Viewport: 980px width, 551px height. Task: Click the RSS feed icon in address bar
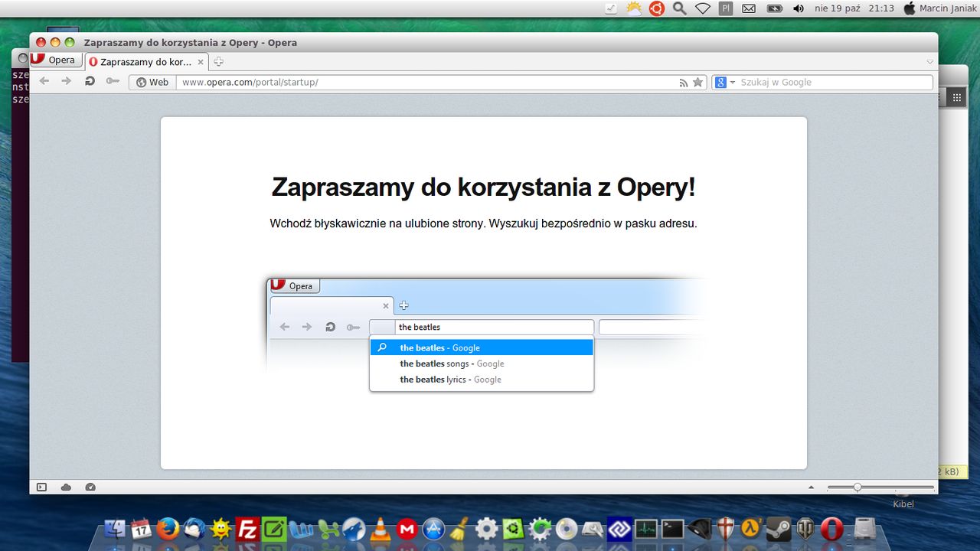684,83
